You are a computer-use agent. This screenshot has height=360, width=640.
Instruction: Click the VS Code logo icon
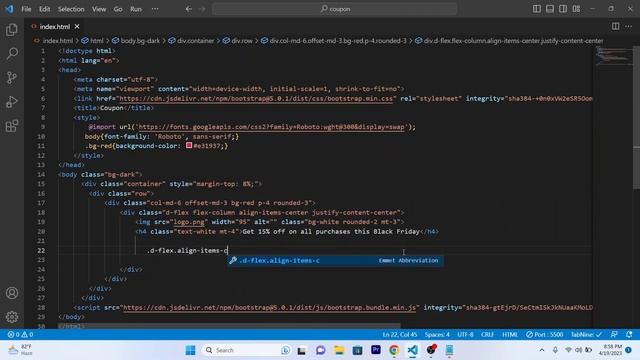point(9,9)
